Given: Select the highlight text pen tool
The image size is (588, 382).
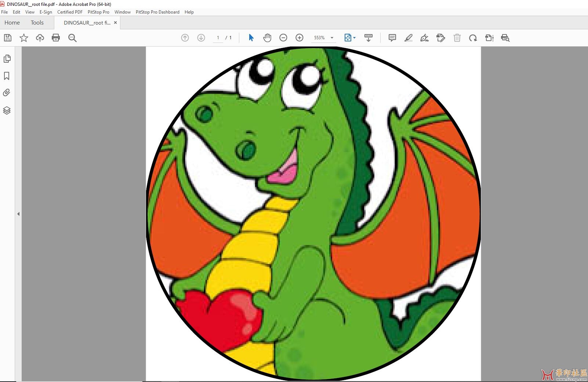Looking at the screenshot, I should (409, 38).
